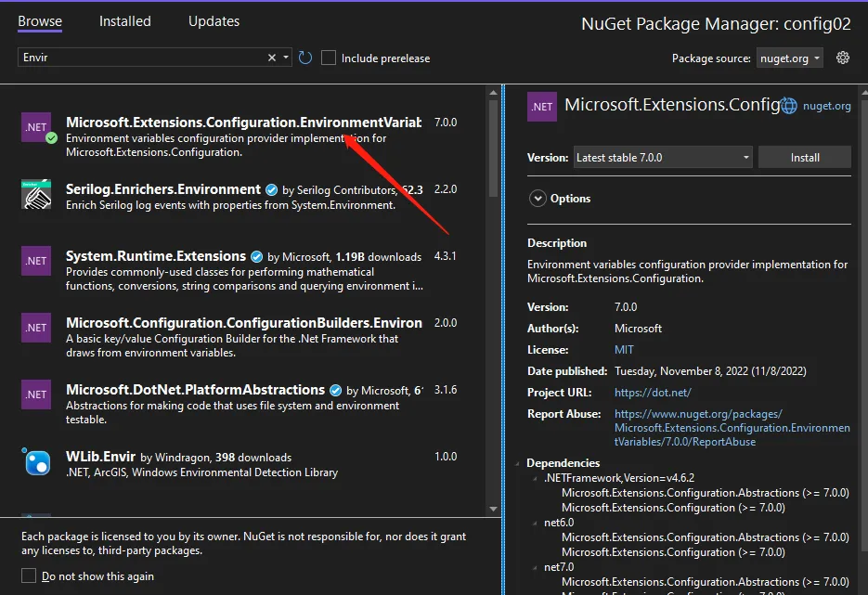Open NuGet settings gear icon
Viewport: 868px width, 595px height.
coord(843,58)
